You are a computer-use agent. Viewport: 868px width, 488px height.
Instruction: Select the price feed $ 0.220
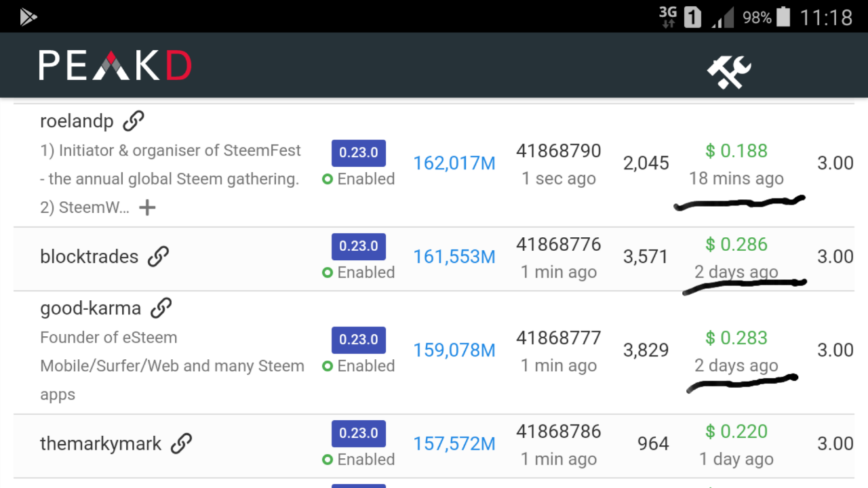736,431
